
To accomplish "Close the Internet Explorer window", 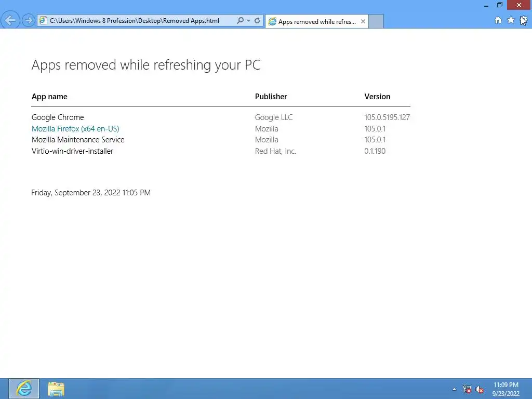I will pos(519,5).
